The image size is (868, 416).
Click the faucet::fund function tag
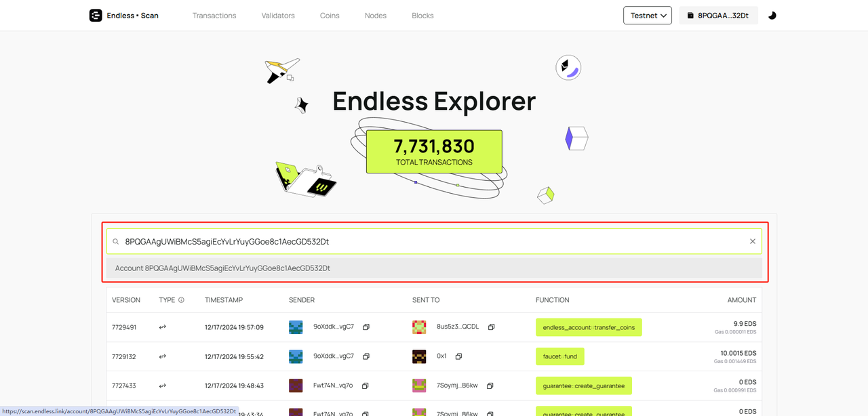[x=559, y=356]
